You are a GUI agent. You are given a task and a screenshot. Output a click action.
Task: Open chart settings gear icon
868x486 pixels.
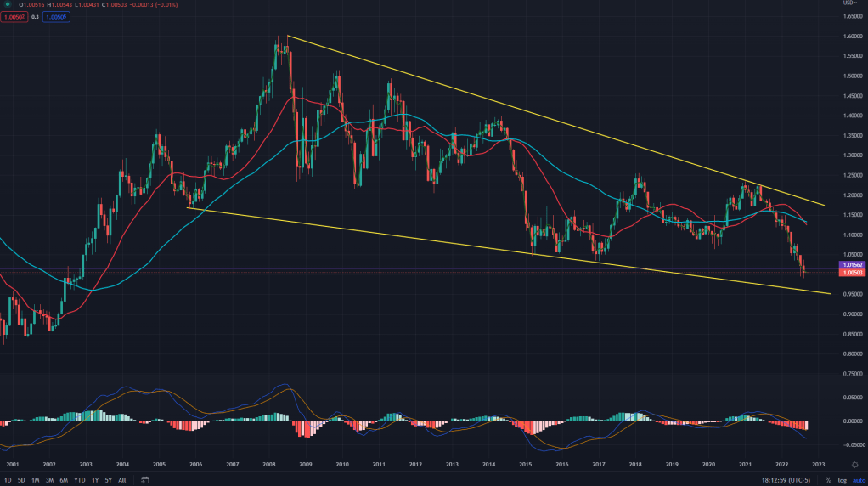pyautogui.click(x=853, y=464)
